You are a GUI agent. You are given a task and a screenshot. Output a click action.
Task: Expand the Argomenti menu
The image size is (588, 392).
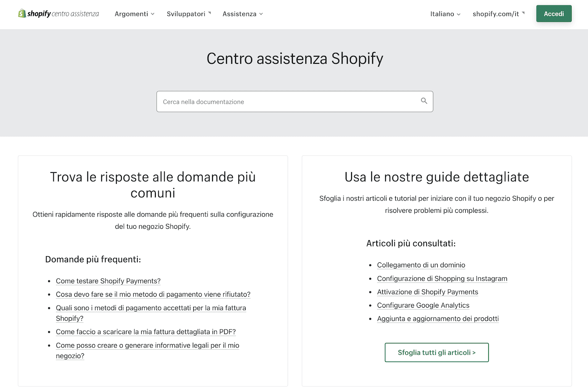(134, 14)
